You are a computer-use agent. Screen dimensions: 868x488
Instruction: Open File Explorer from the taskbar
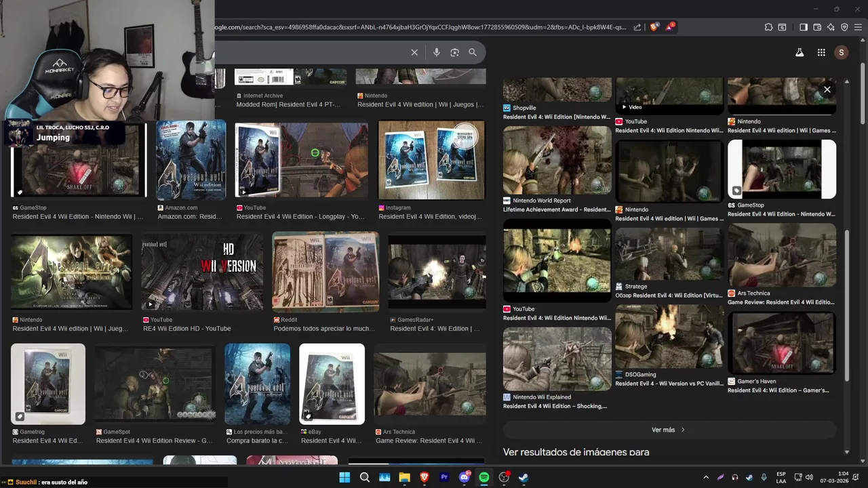point(404,477)
